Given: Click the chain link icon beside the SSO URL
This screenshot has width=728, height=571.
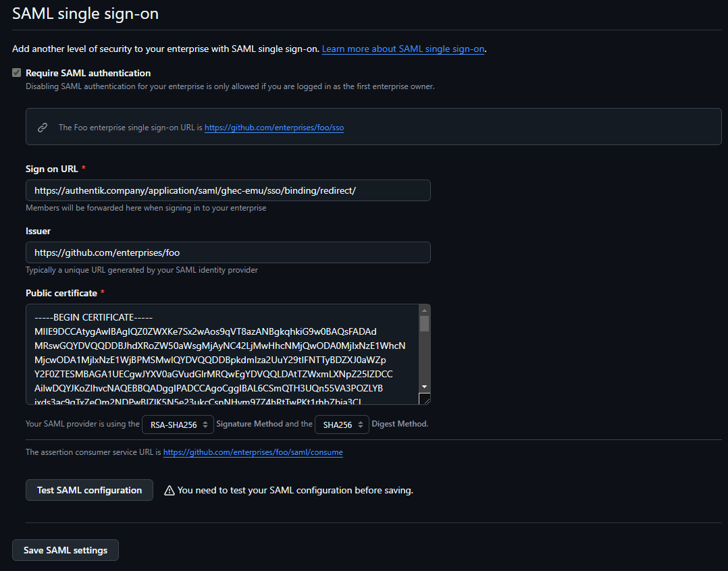Looking at the screenshot, I should pos(43,127).
